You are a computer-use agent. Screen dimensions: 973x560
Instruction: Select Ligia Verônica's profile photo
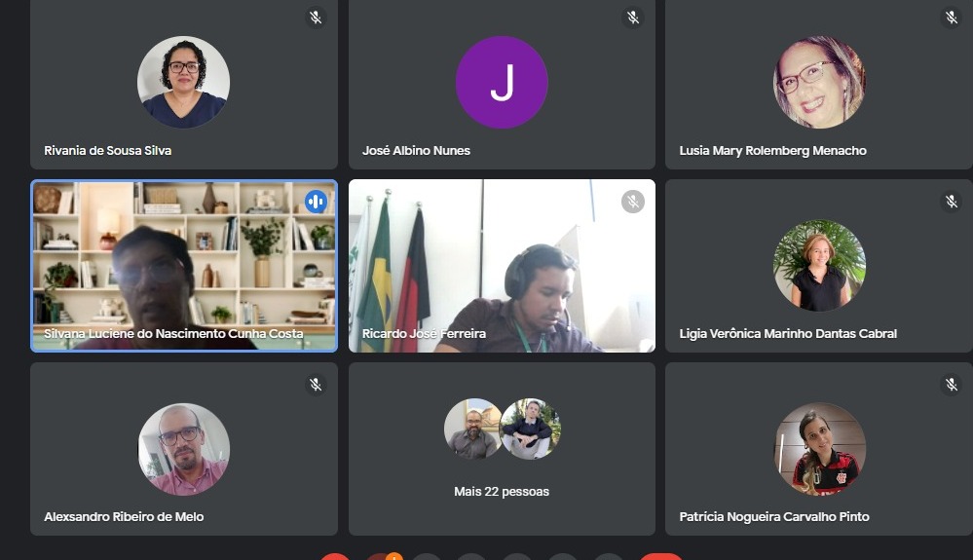[819, 265]
